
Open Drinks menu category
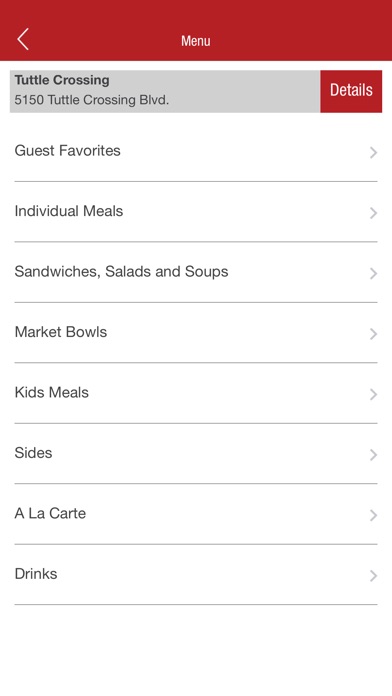click(x=196, y=574)
